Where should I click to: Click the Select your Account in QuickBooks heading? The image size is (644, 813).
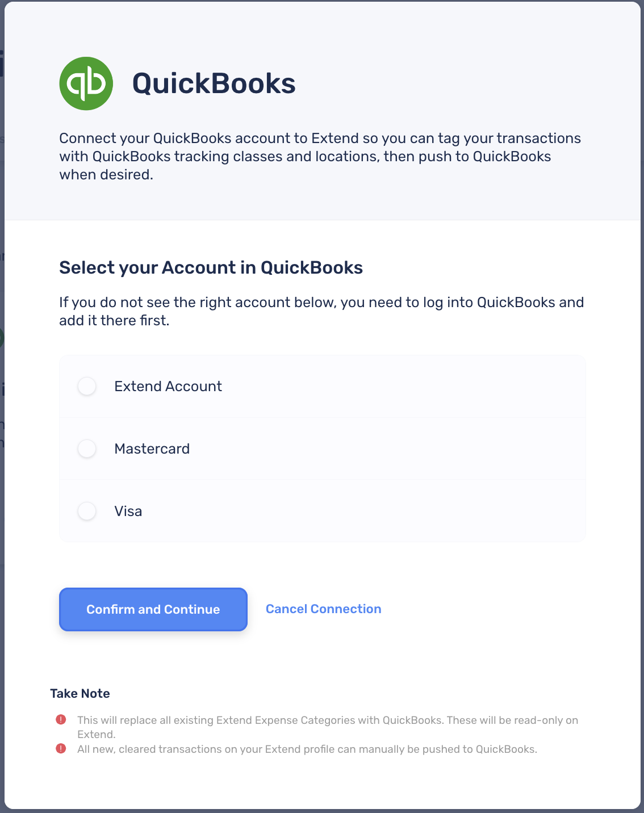pos(211,267)
